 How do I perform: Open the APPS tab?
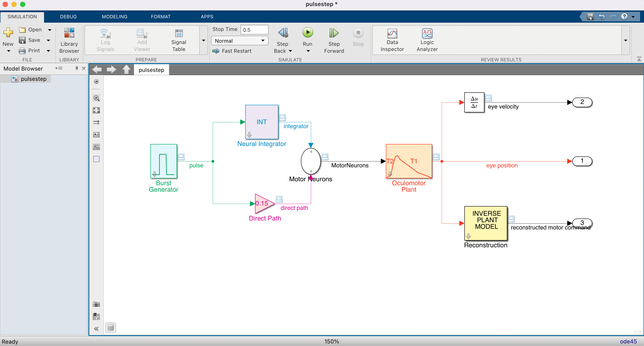pyautogui.click(x=207, y=17)
